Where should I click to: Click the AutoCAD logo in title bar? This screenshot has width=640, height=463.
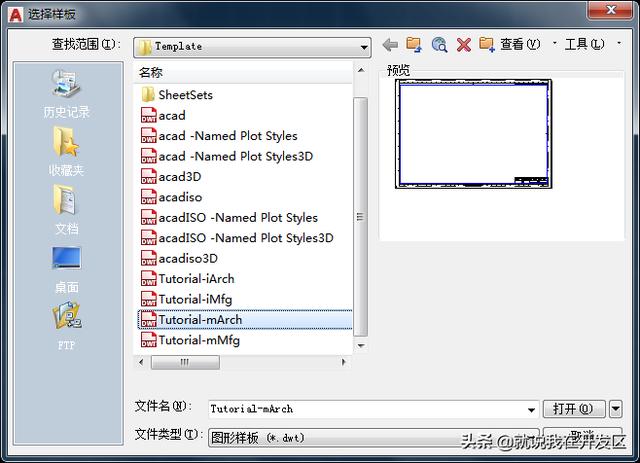16,15
